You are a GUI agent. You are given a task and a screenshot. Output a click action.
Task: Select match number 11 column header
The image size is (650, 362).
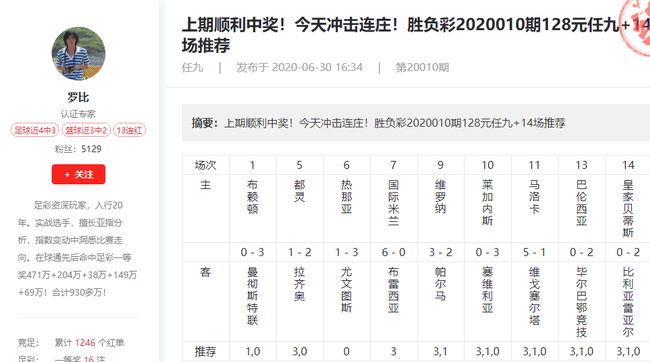534,165
